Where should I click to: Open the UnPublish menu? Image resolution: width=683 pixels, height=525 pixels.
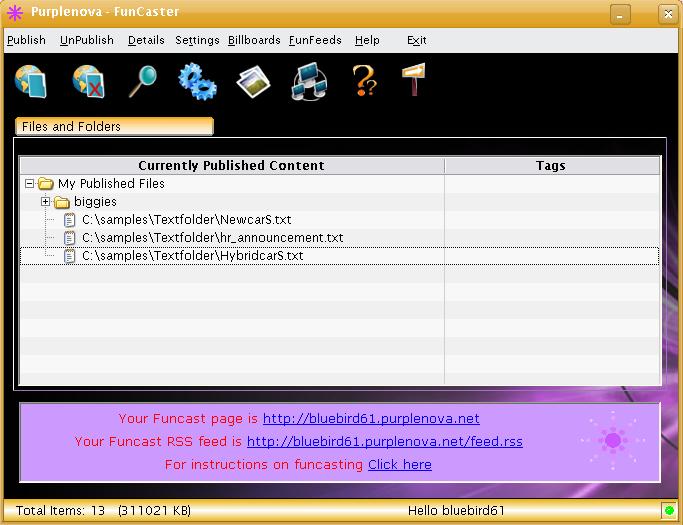[87, 40]
